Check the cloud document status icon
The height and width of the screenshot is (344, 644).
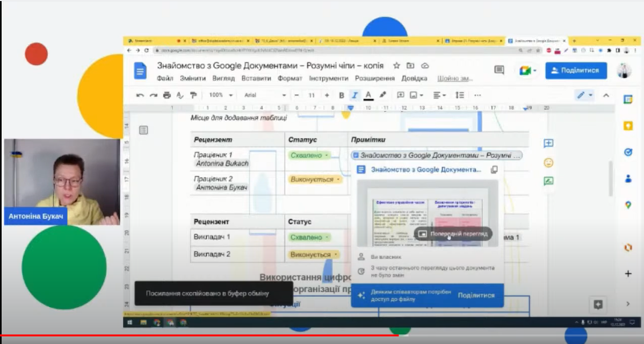coord(425,66)
